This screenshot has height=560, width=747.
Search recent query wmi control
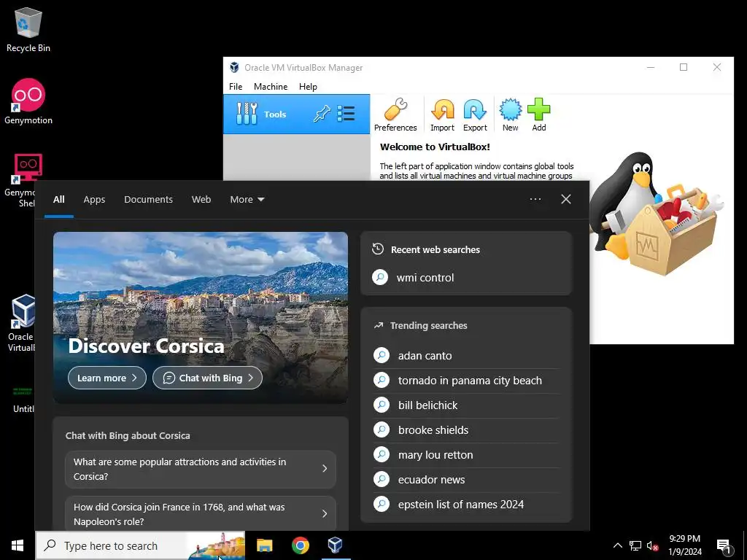click(466, 278)
